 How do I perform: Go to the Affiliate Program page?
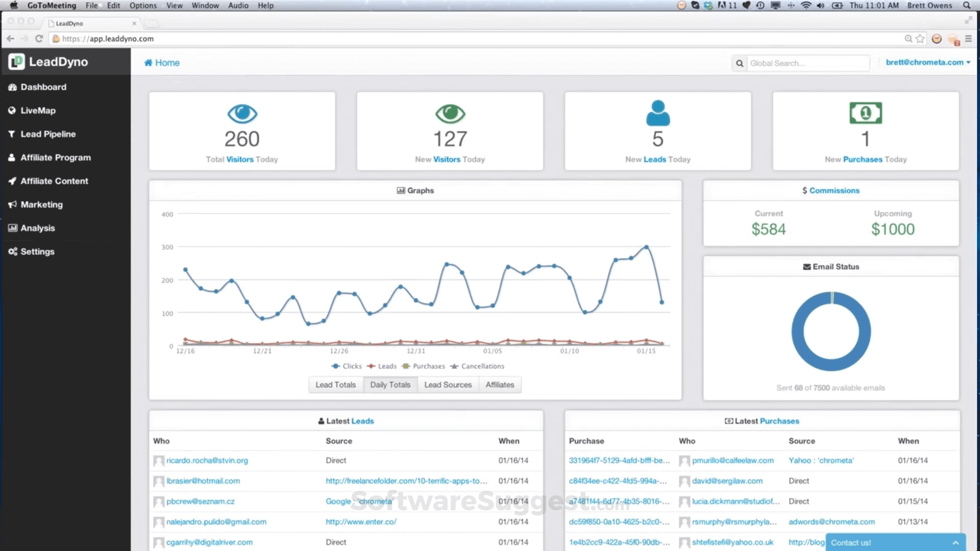[x=55, y=157]
